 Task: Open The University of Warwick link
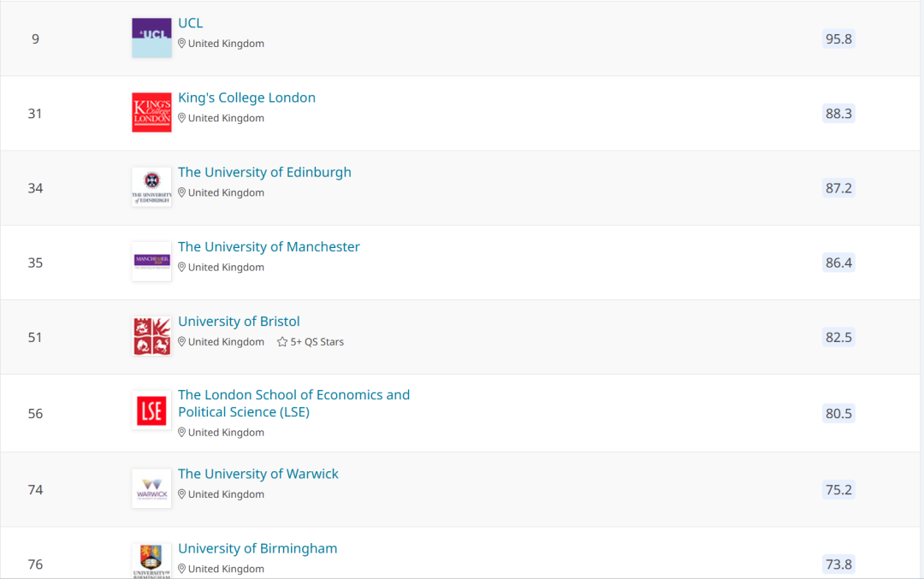(x=258, y=474)
